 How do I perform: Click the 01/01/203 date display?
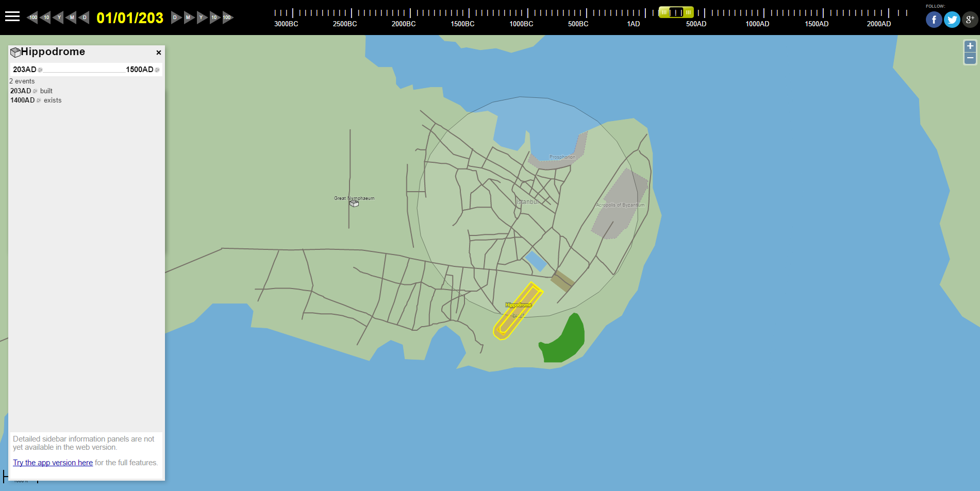130,18
